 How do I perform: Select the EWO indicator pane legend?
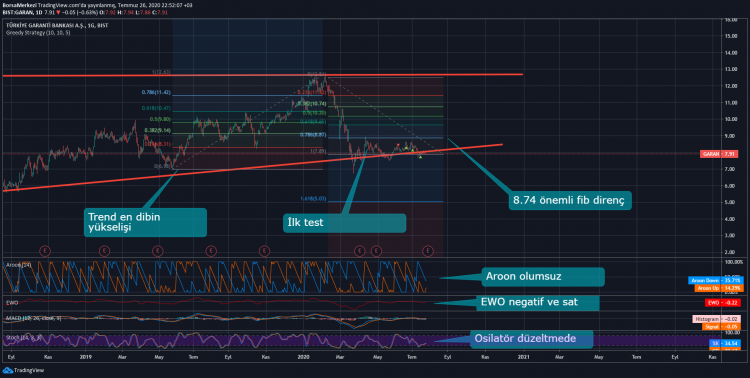tap(12, 303)
